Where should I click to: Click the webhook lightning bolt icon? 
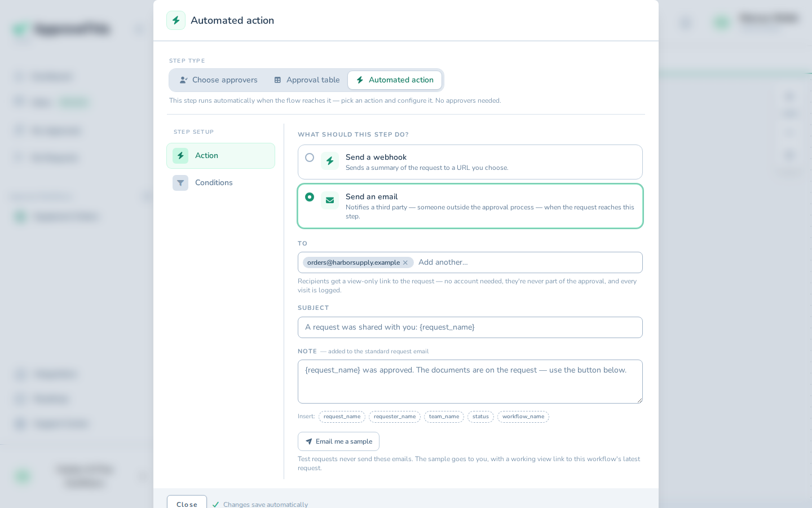tap(330, 161)
